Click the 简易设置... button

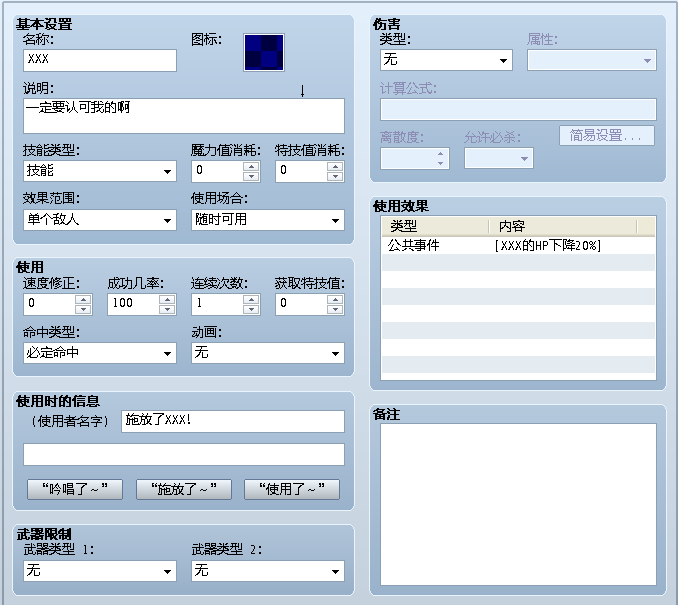point(607,136)
